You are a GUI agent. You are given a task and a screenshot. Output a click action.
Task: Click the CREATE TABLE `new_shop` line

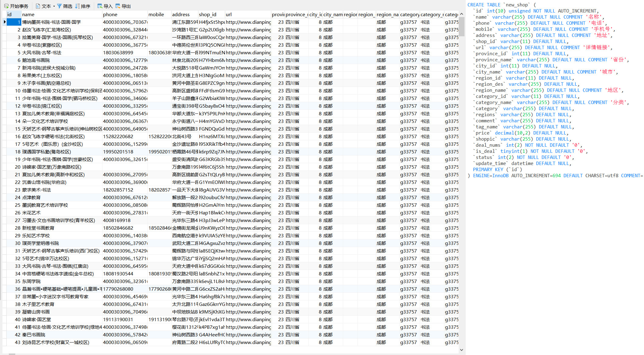tap(502, 5)
